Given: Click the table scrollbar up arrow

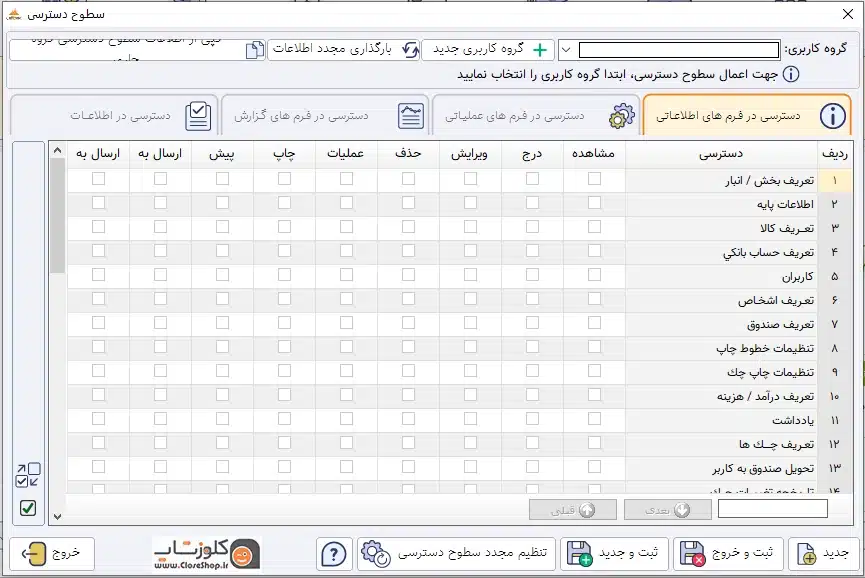Looking at the screenshot, I should click(x=57, y=151).
